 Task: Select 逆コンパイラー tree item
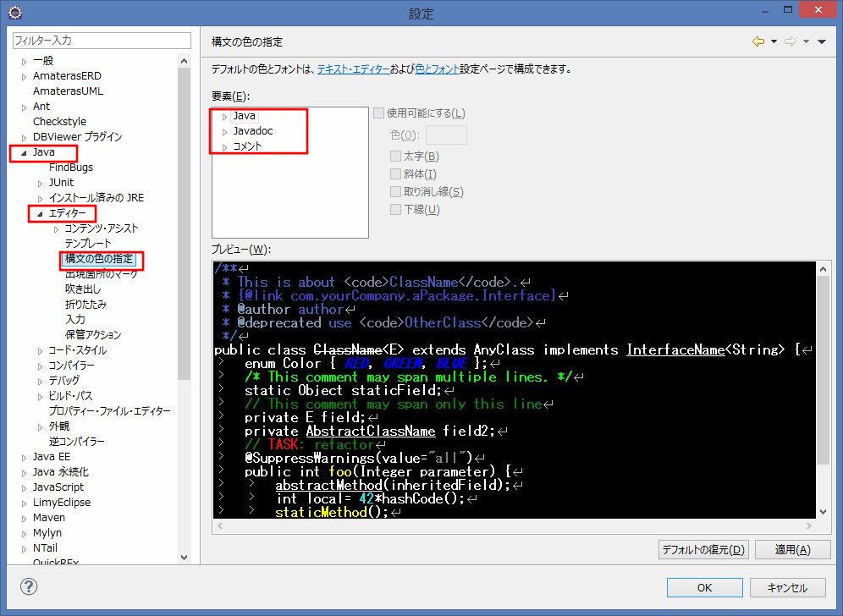click(77, 442)
